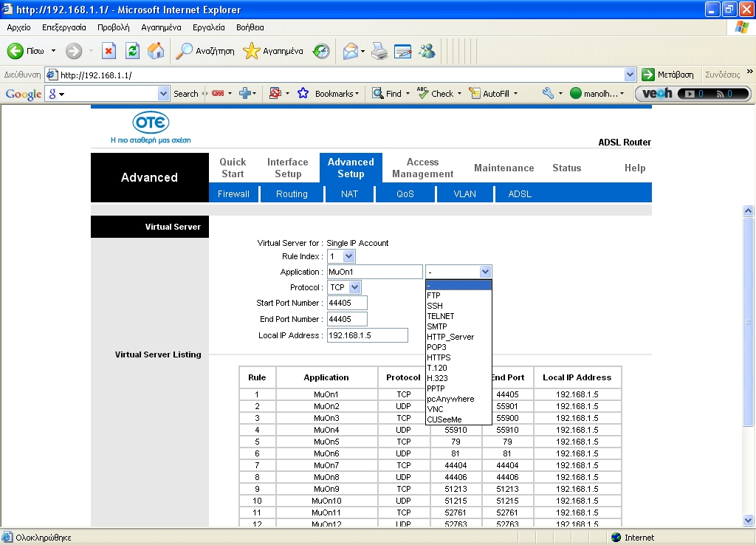
Task: Click the MuOn7 application cell
Action: click(x=326, y=465)
